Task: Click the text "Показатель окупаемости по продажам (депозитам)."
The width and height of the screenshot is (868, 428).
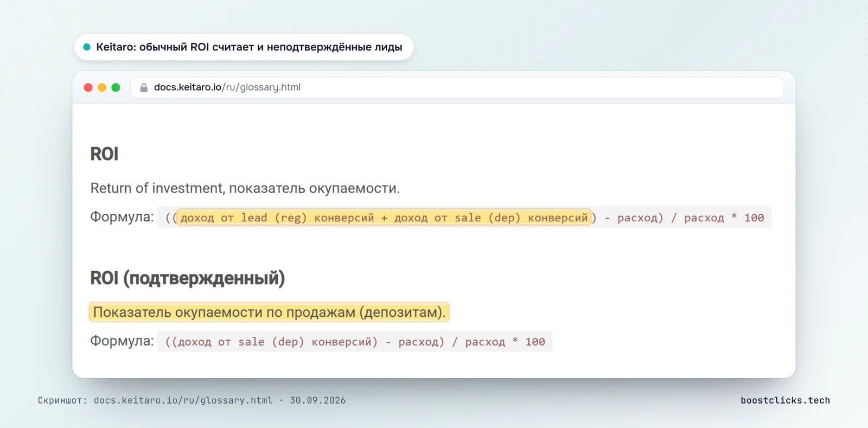Action: (x=269, y=312)
